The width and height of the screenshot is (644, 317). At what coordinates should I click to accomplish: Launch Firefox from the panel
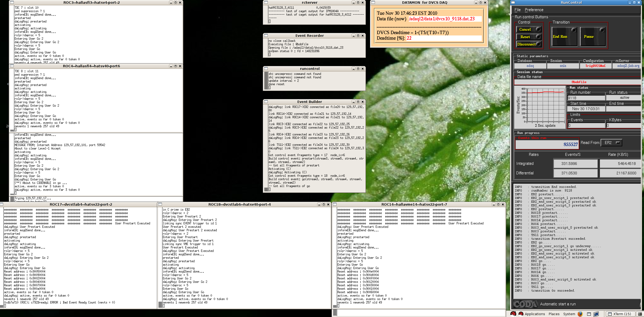580,314
